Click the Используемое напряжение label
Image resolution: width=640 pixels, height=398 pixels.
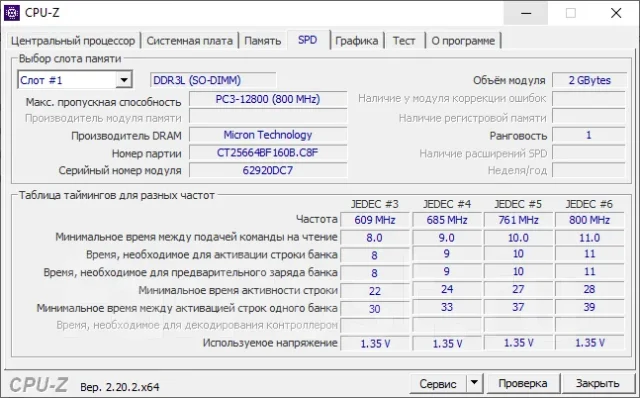(x=270, y=343)
